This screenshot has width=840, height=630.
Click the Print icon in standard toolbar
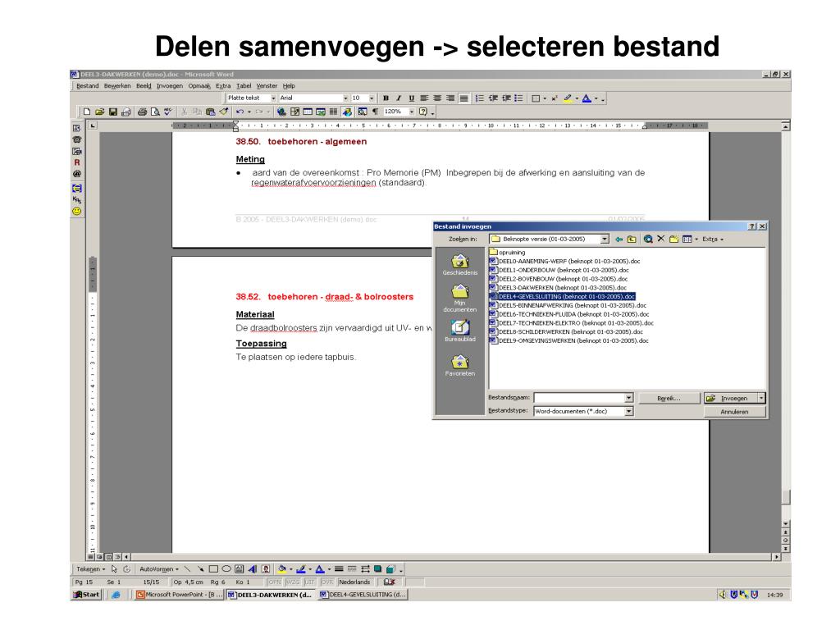click(142, 112)
